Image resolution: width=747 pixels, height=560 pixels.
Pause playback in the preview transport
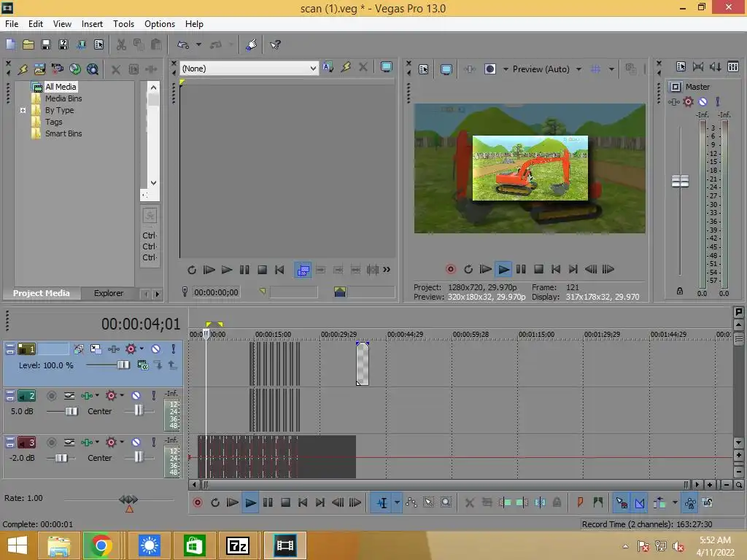521,269
